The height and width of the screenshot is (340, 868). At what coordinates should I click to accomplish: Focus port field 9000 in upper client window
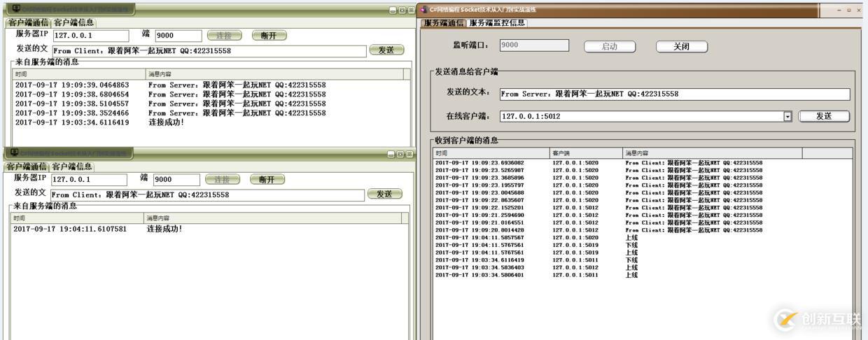pyautogui.click(x=178, y=36)
